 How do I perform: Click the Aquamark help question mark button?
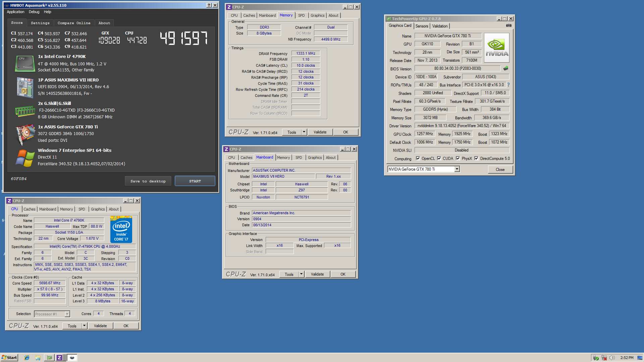click(209, 5)
